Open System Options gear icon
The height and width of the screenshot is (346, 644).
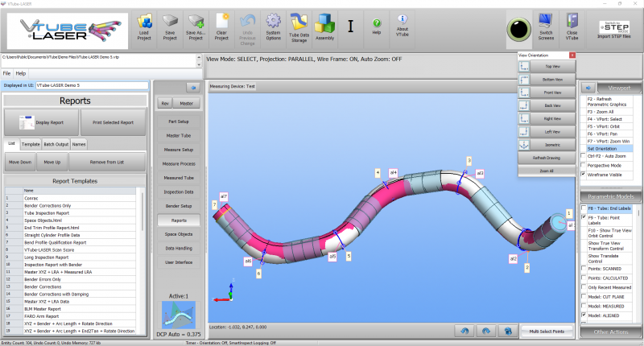tap(273, 21)
